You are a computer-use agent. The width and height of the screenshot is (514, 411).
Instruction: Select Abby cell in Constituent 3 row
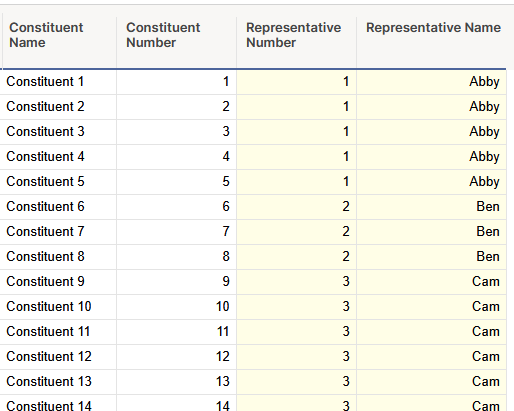click(432, 132)
